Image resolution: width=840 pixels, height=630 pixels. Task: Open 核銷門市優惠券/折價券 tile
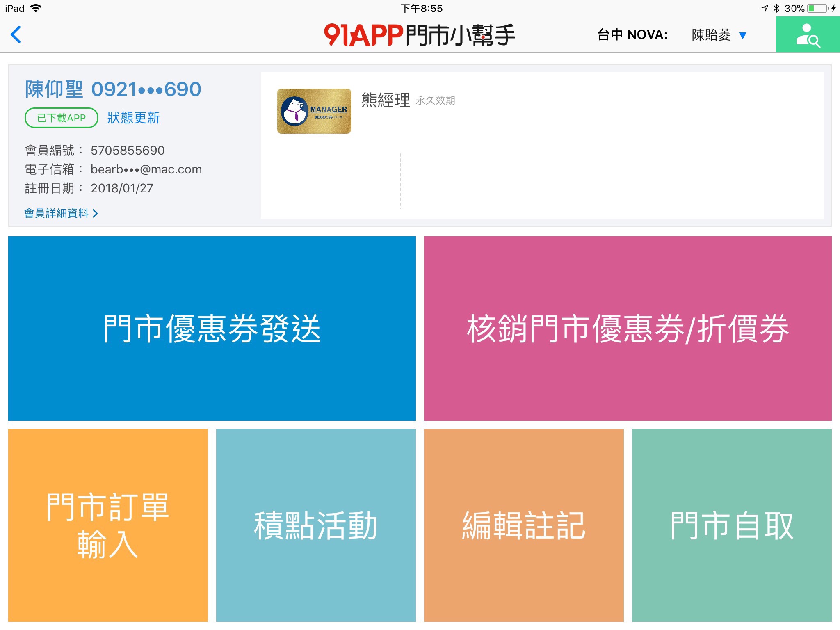[x=628, y=328]
